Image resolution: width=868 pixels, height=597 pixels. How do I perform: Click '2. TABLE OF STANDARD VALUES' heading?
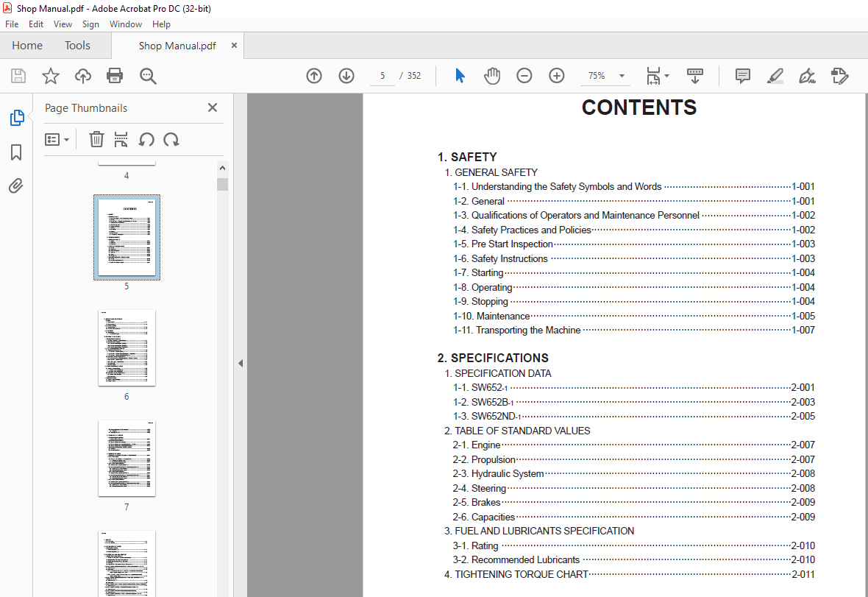click(517, 431)
